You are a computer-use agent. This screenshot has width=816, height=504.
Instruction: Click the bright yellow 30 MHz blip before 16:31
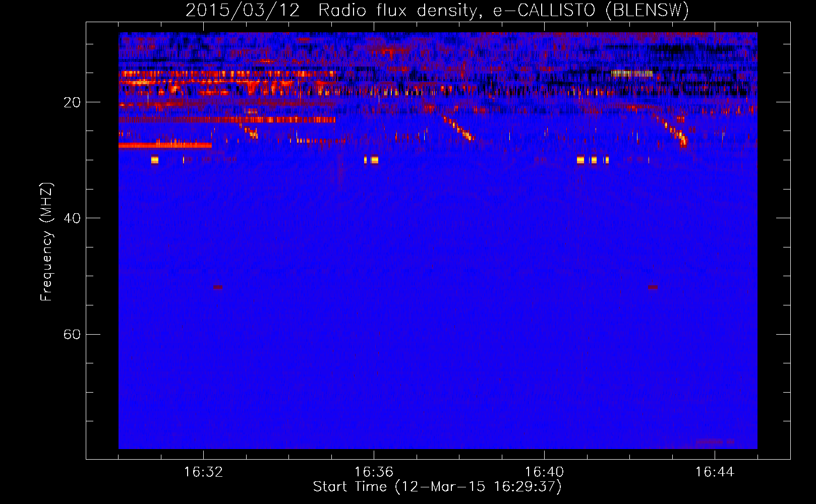[x=155, y=160]
